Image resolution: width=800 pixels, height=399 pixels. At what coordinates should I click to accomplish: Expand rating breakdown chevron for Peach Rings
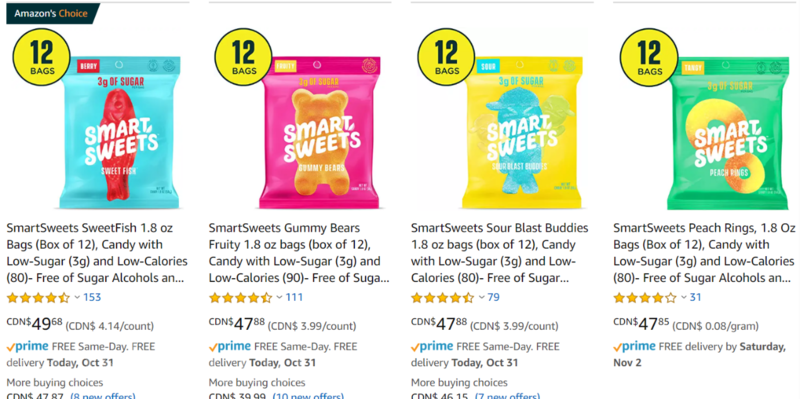684,297
